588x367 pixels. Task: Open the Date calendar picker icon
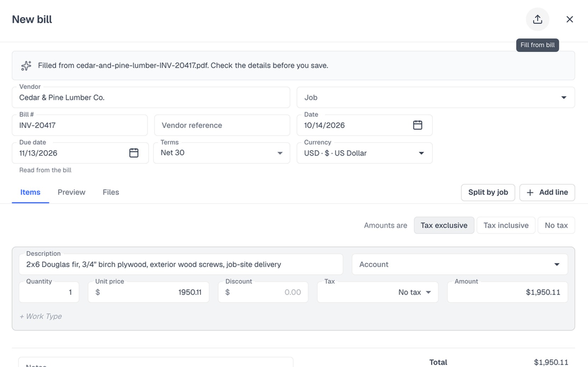tap(418, 125)
